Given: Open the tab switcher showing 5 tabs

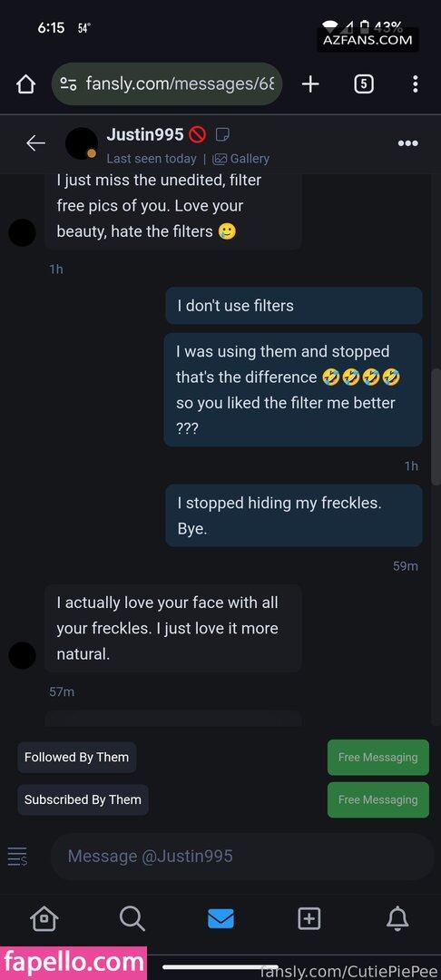Looking at the screenshot, I should [364, 83].
